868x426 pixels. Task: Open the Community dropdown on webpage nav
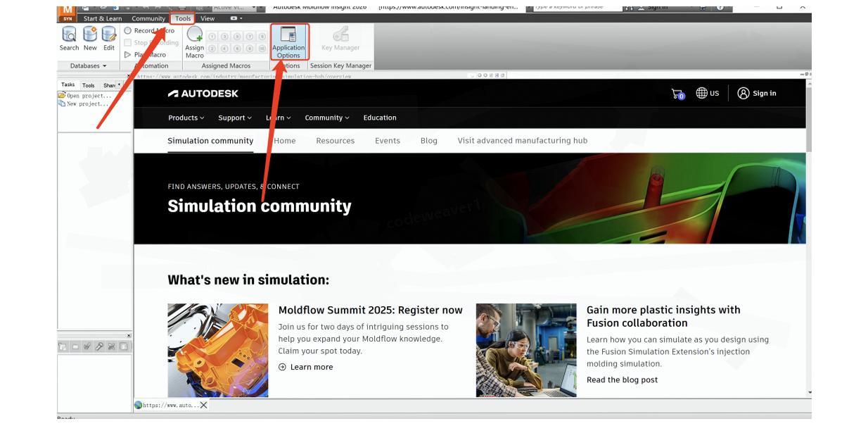(x=327, y=118)
